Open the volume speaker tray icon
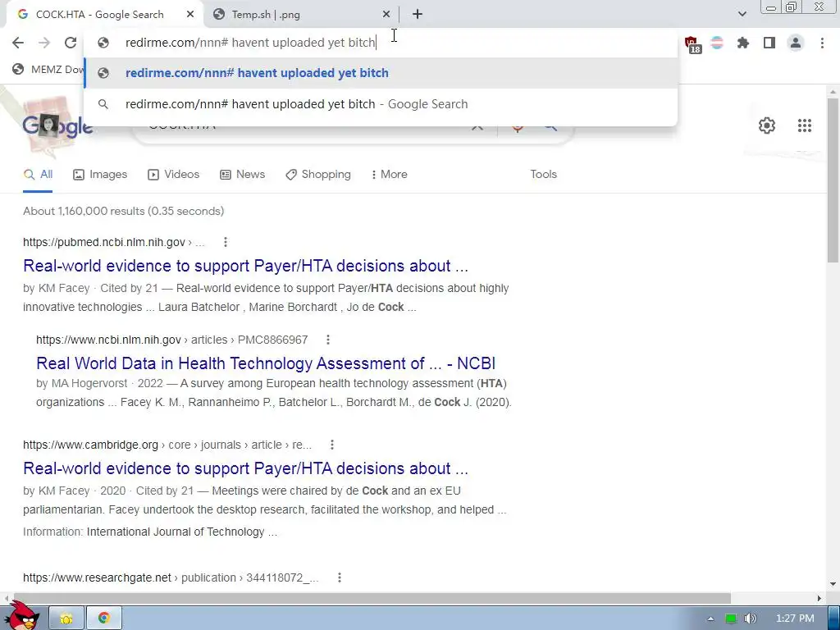 [x=750, y=619]
